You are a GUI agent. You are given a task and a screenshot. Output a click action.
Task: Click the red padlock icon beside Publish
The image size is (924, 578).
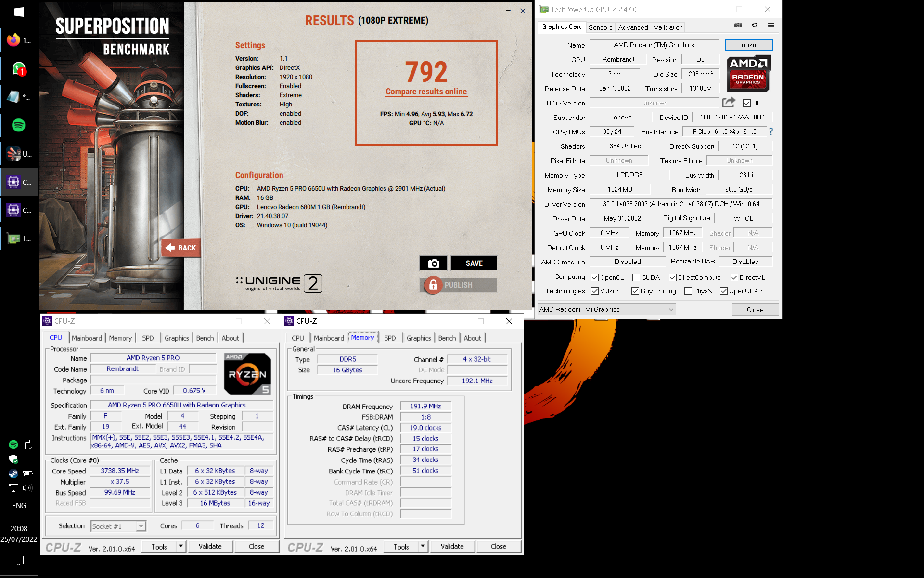pos(433,285)
